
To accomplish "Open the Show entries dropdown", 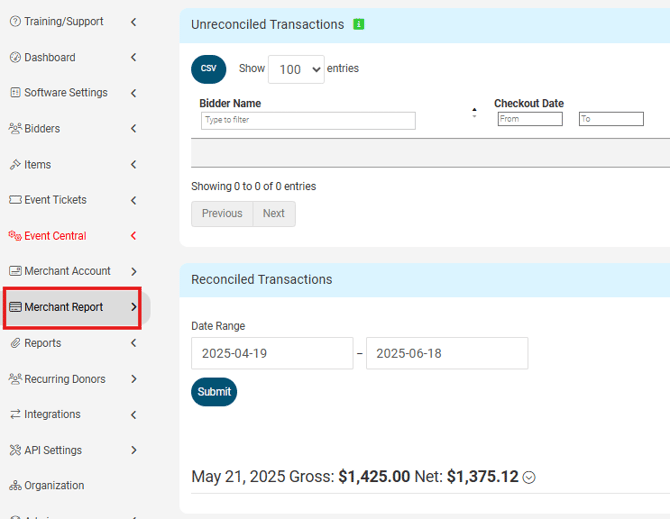I will click(296, 70).
